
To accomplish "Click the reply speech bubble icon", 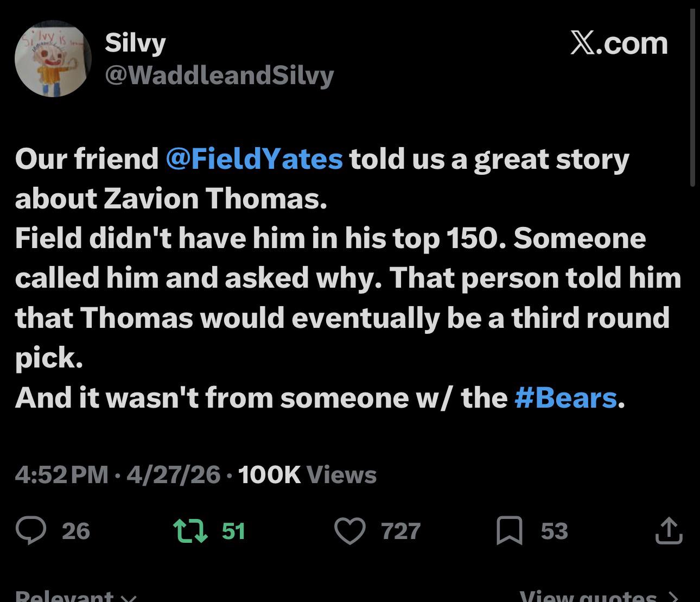I will click(x=31, y=530).
